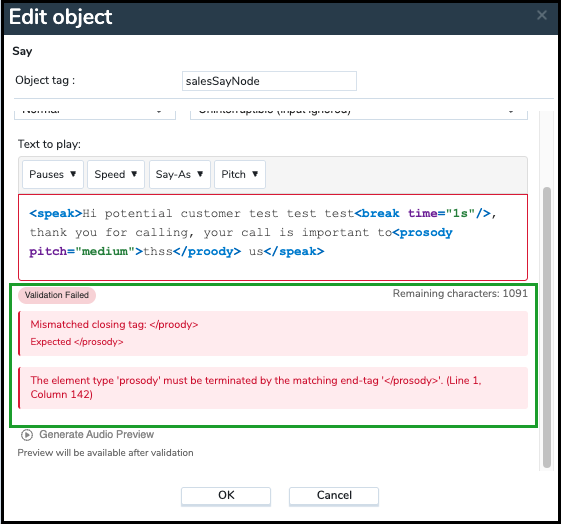Click the misspelled proody closing tag in editor

coord(207,252)
